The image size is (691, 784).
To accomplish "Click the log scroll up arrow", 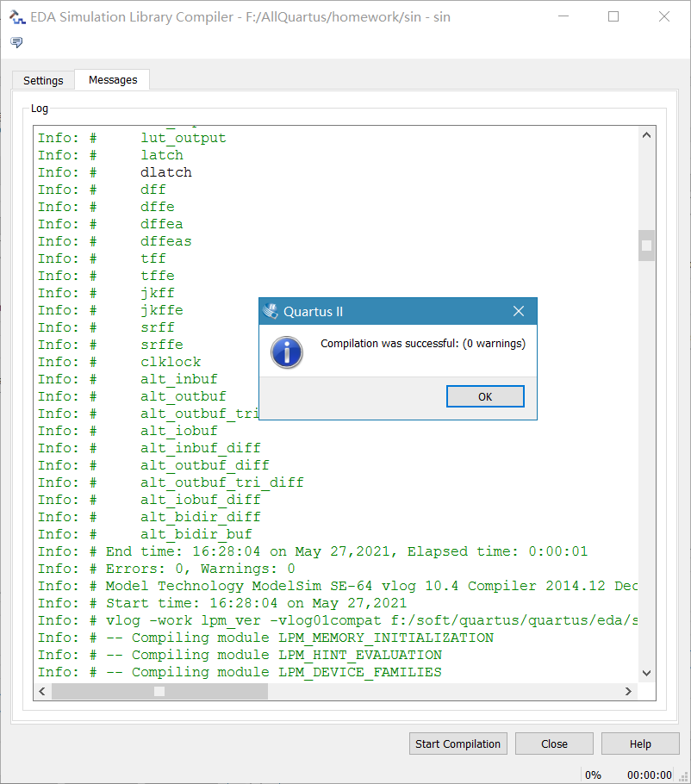I will 646,135.
